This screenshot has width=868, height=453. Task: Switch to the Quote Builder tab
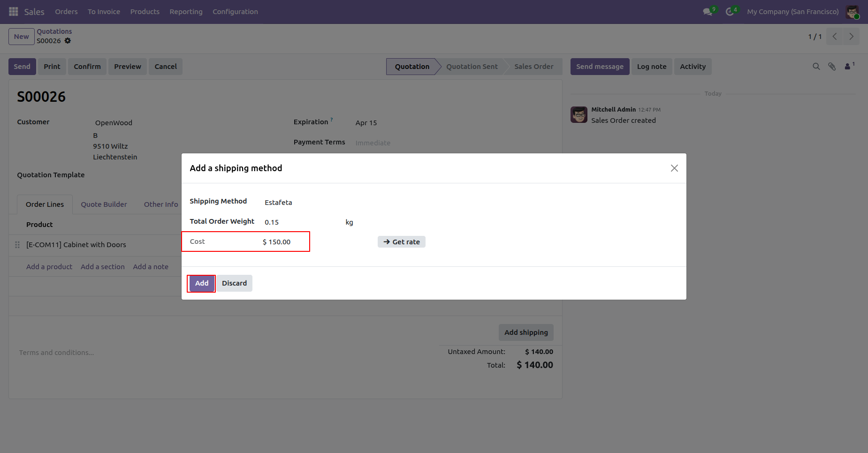pos(104,204)
